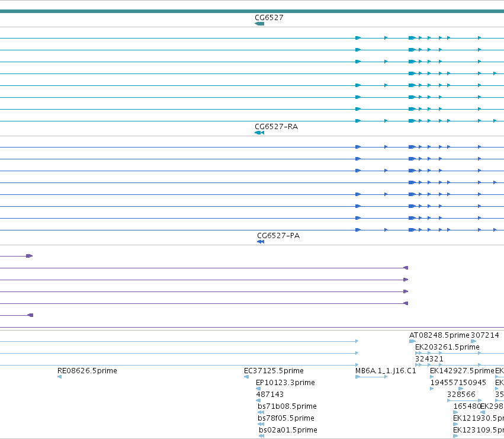Select the double-arrow glyph under bs71b08.5prime
The width and height of the screenshot is (504, 439).
(x=261, y=412)
